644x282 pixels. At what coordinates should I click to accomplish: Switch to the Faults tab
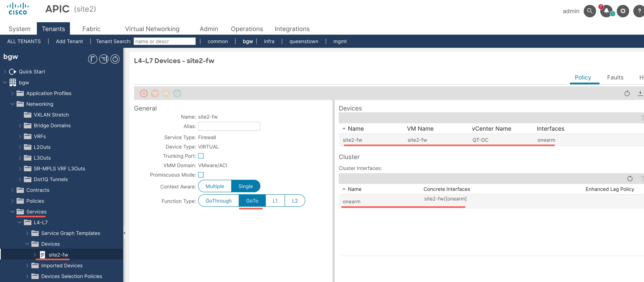coord(615,77)
